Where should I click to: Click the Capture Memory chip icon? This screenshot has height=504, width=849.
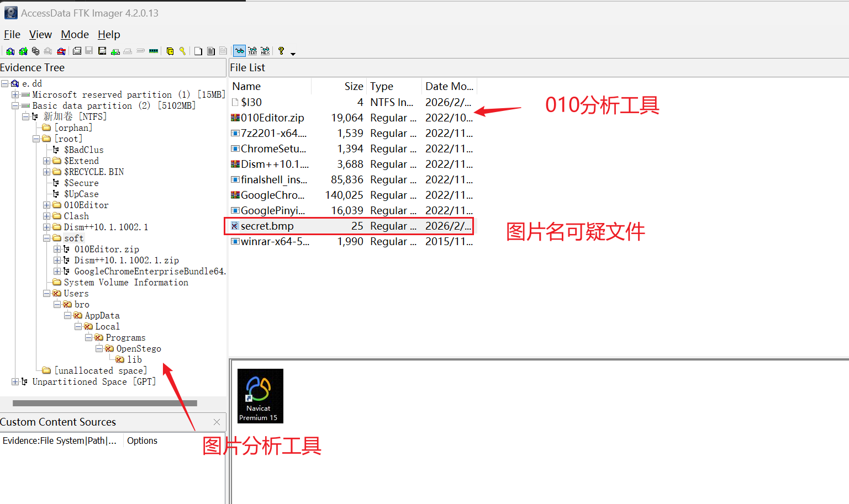(x=154, y=51)
